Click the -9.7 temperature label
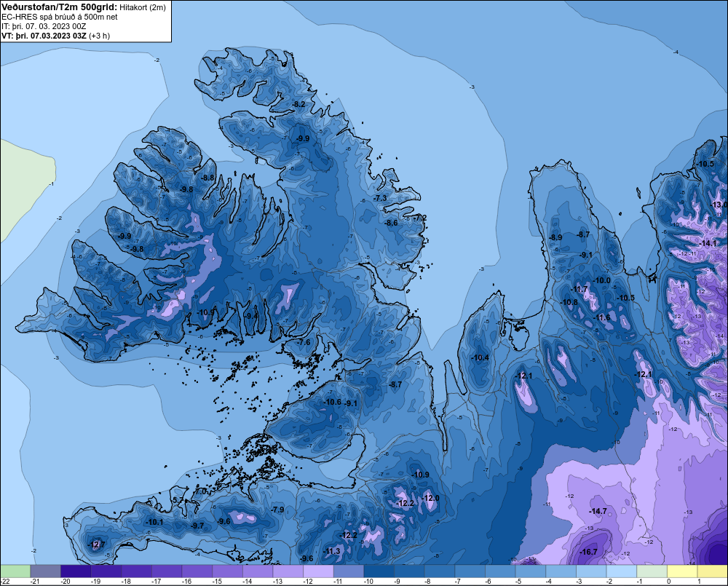The height and width of the screenshot is (586, 728). coord(197,526)
